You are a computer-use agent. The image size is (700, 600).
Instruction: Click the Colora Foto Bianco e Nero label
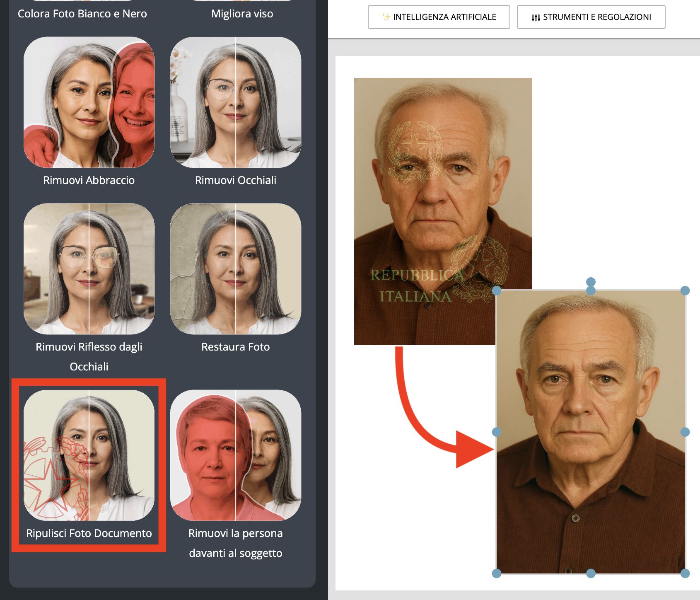82,14
